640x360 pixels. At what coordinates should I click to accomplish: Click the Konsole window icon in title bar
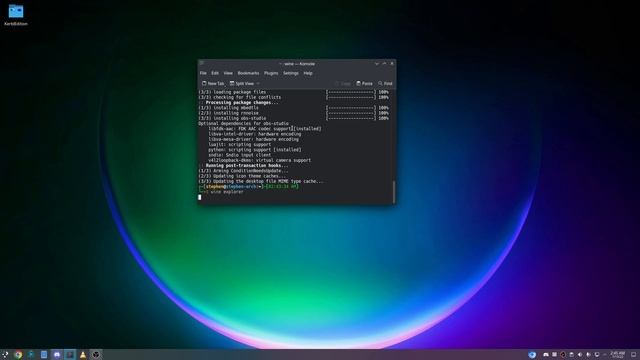(201, 64)
